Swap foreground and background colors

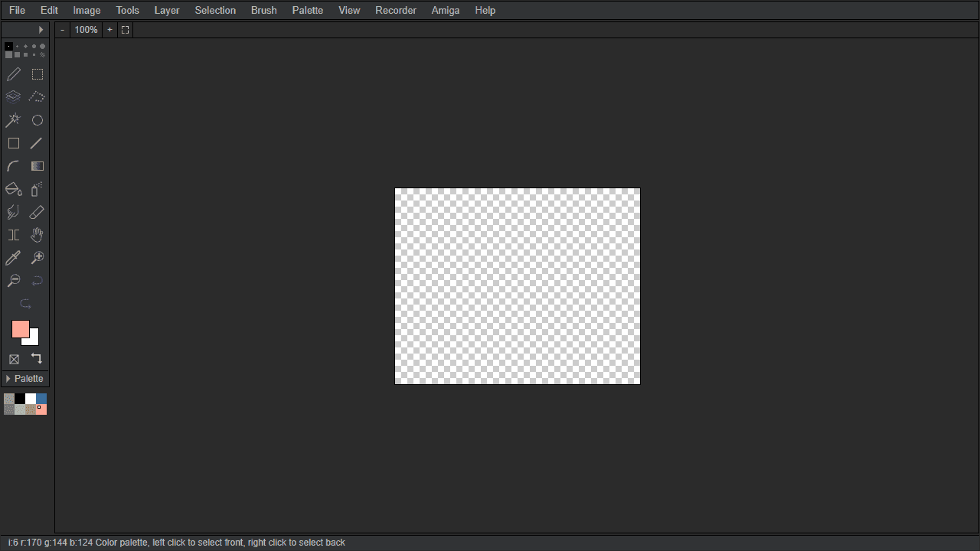(x=37, y=358)
